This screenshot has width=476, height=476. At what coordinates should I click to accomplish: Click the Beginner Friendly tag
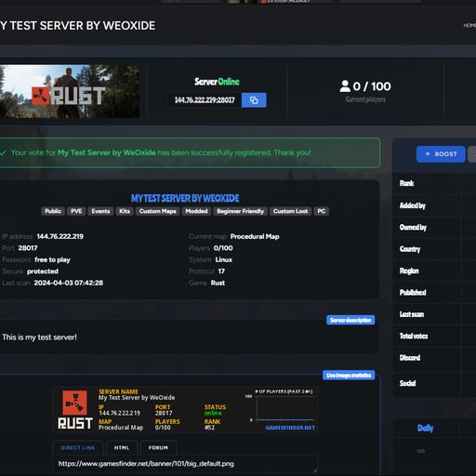point(240,211)
